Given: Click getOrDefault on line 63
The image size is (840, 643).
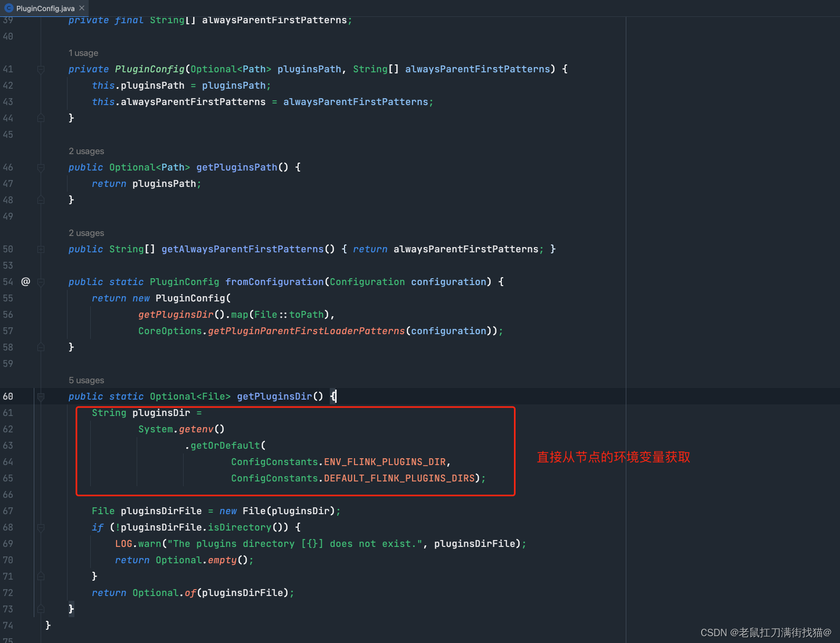Looking at the screenshot, I should coord(225,446).
